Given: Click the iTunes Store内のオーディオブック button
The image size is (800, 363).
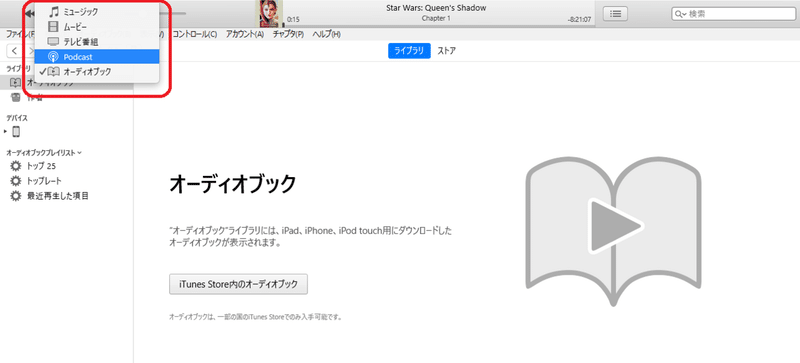Looking at the screenshot, I should (x=238, y=284).
